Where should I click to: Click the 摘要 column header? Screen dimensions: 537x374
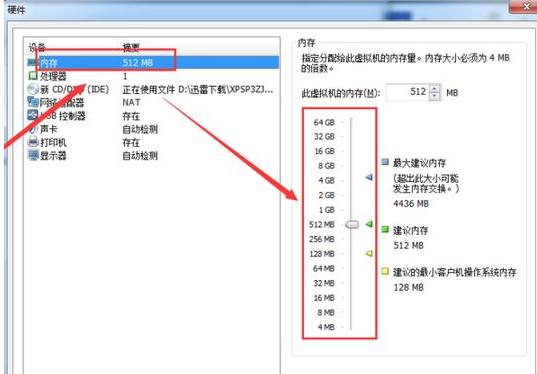click(x=132, y=48)
